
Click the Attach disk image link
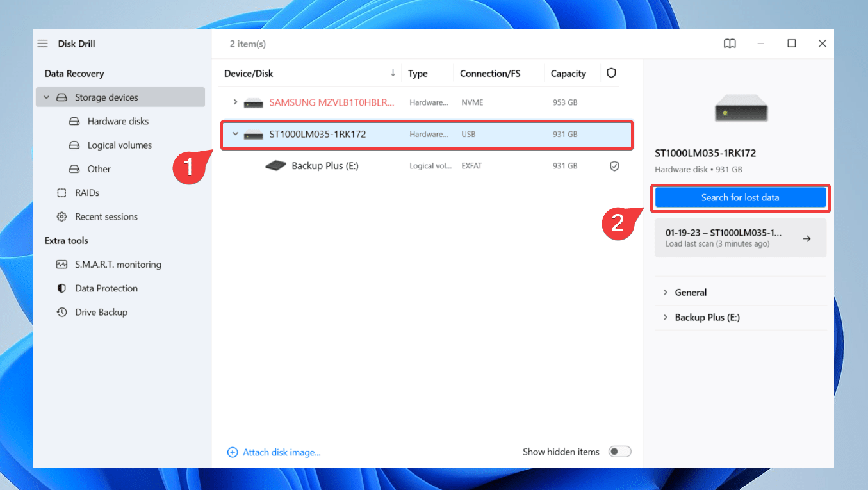click(x=282, y=452)
